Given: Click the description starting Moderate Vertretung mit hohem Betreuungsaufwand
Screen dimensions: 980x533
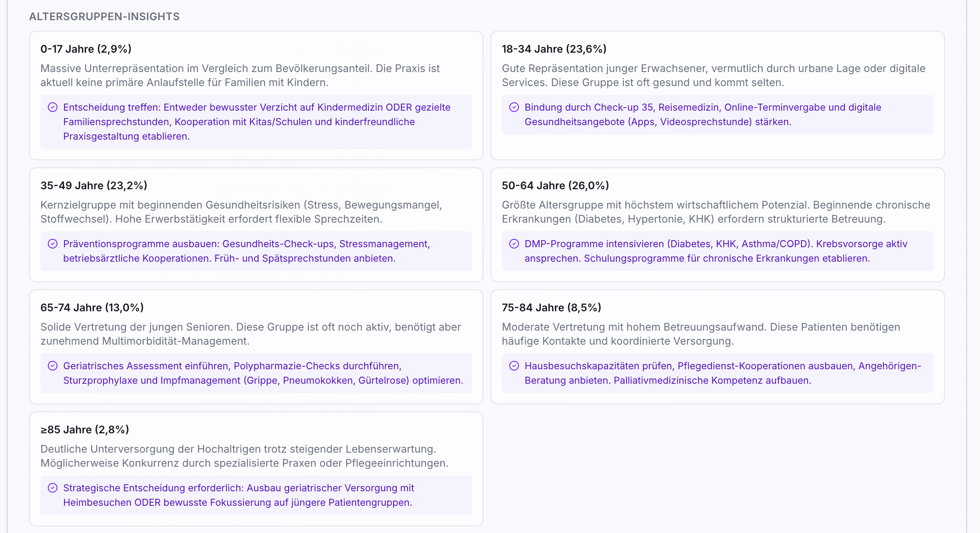Looking at the screenshot, I should [x=701, y=334].
